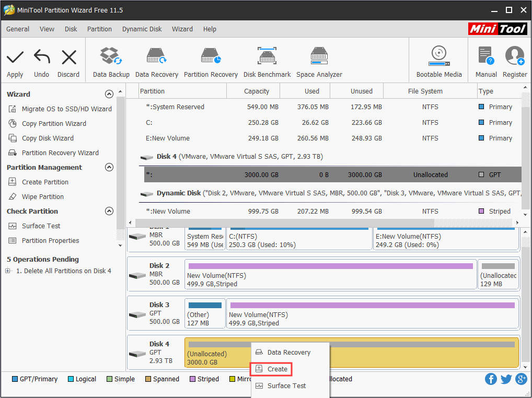Screen dimensions: 532x398
Task: Collapse the Check Partition section
Action: pos(109,211)
